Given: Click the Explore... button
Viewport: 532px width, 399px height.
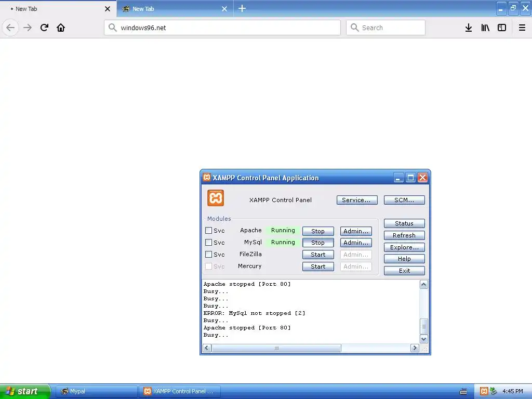Looking at the screenshot, I should 404,247.
